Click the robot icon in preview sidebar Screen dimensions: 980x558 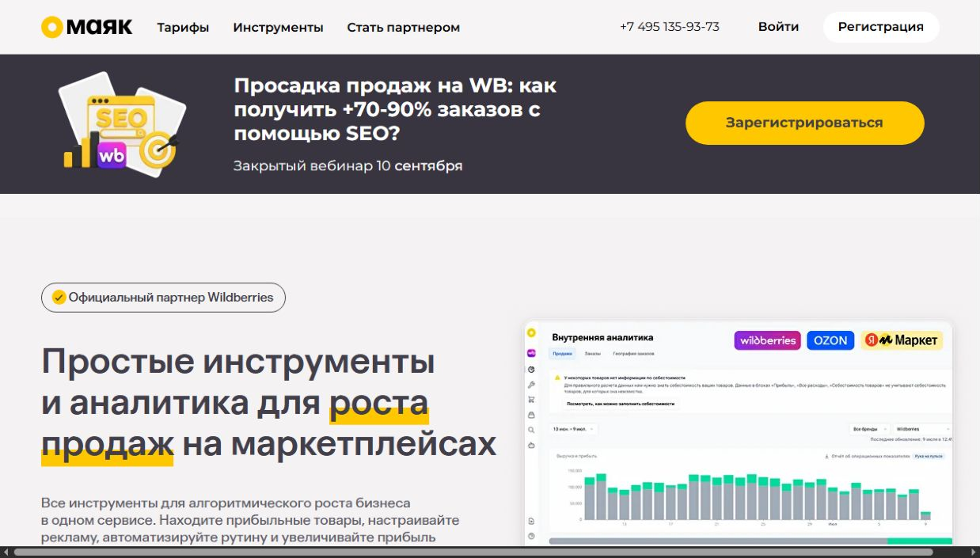pyautogui.click(x=532, y=446)
